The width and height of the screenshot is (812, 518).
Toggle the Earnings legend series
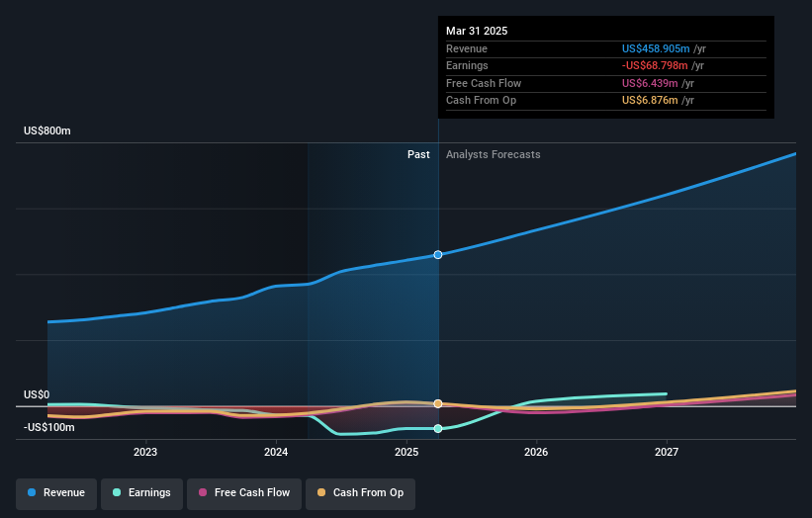pyautogui.click(x=141, y=493)
